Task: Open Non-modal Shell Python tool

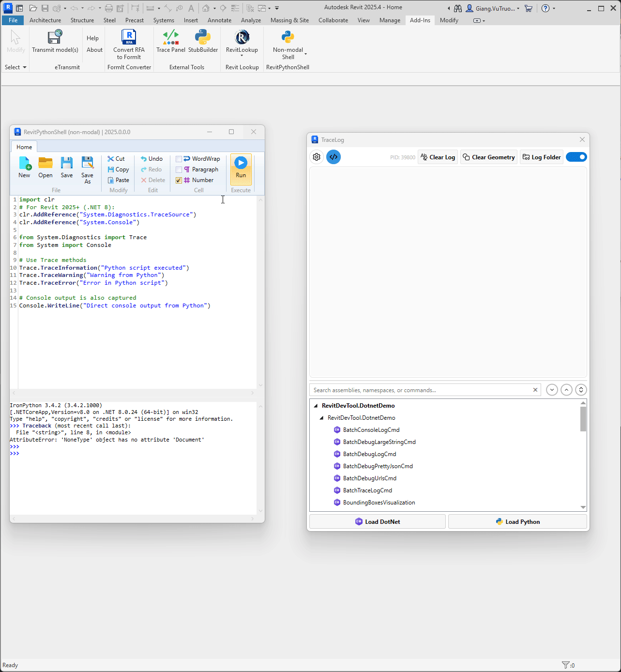Action: tap(288, 41)
